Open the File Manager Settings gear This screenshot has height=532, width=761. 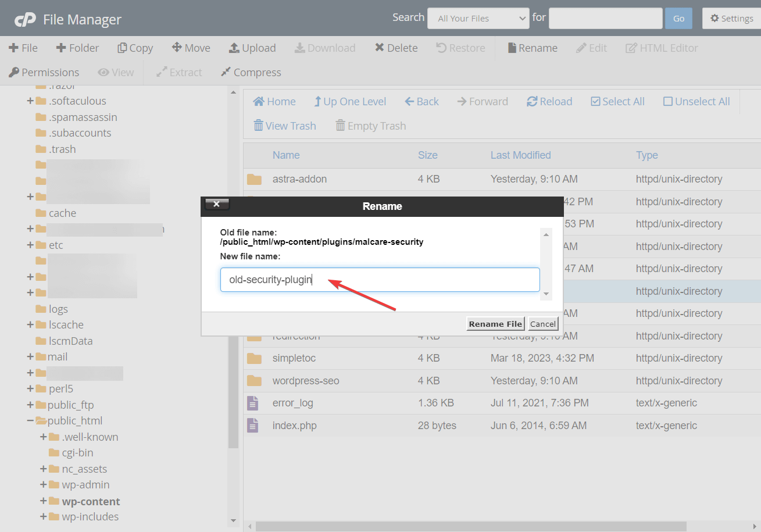[x=714, y=18]
